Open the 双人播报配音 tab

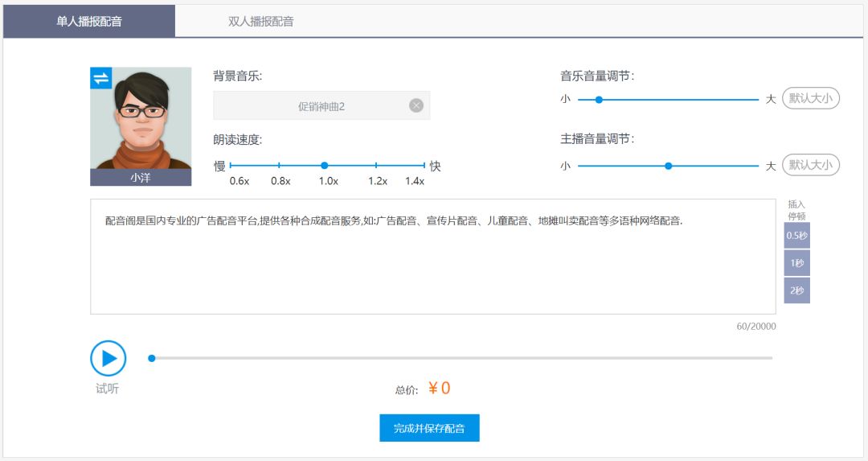[x=260, y=22]
